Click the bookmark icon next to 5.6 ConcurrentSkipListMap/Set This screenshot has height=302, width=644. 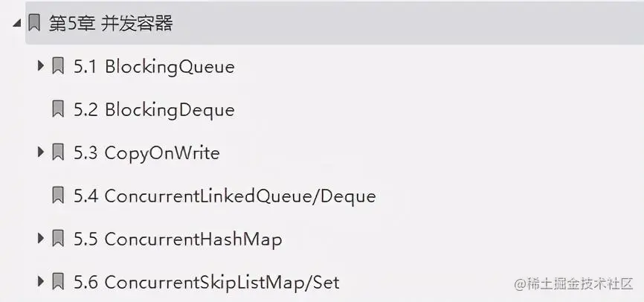58,283
